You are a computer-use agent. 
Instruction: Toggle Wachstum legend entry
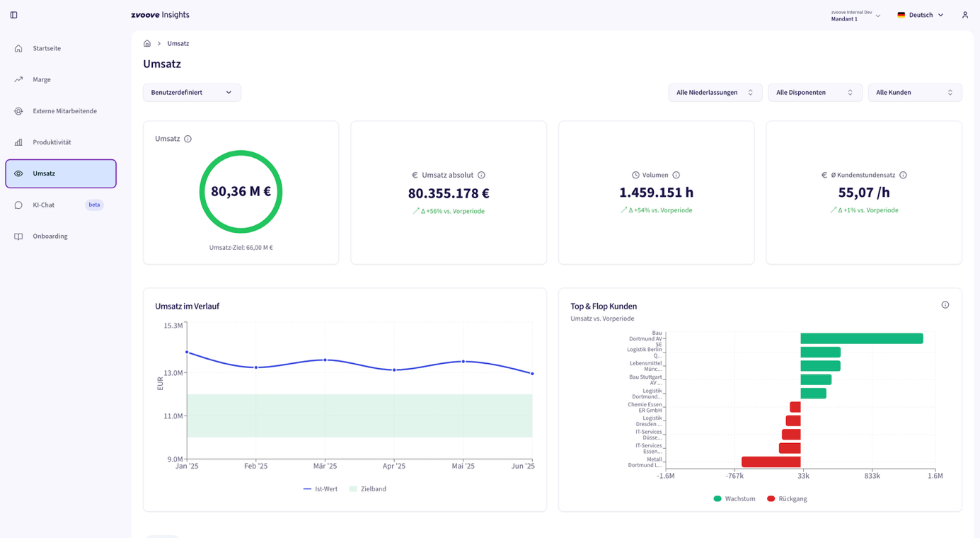(x=734, y=499)
